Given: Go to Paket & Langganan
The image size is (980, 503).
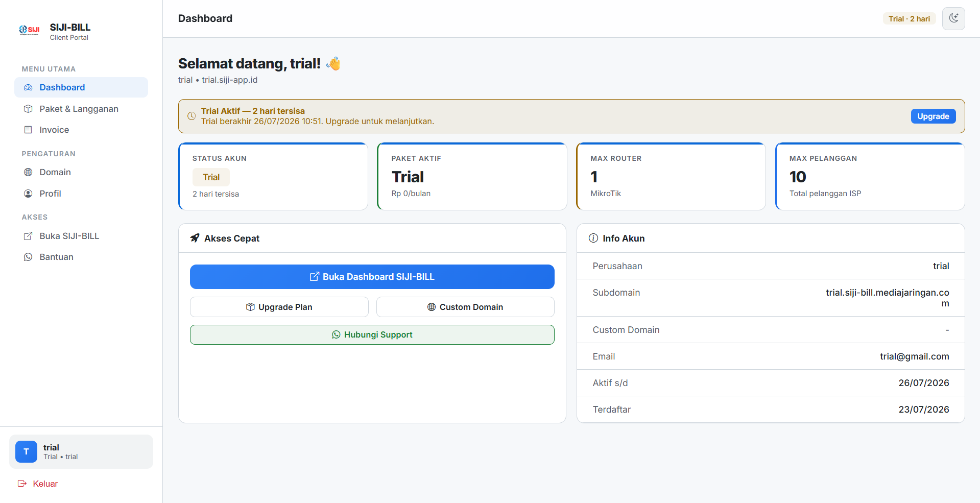Looking at the screenshot, I should [81, 109].
